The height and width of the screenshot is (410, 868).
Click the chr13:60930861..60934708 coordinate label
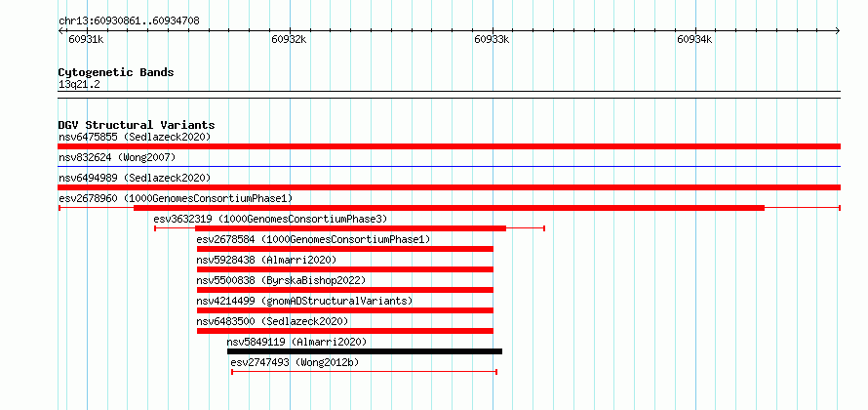click(x=129, y=21)
